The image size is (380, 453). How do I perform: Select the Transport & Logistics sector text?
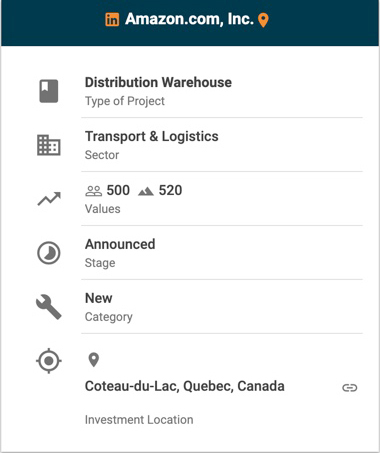coord(152,137)
